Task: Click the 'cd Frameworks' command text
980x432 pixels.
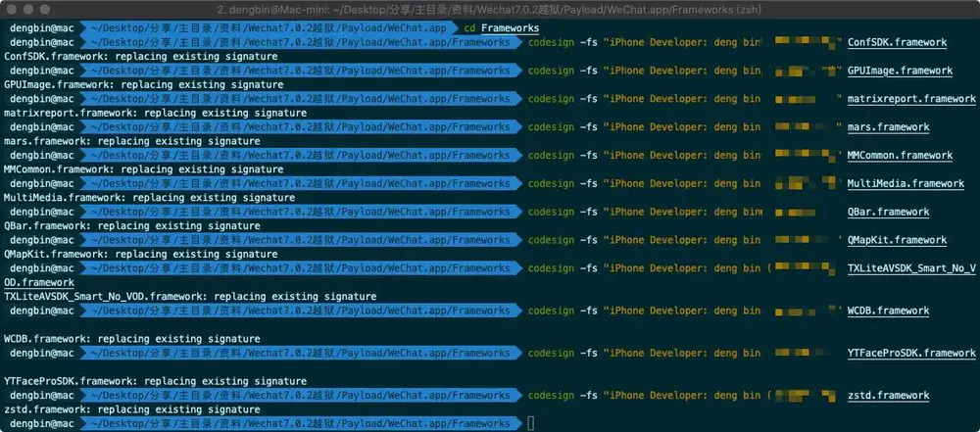Action: [501, 28]
